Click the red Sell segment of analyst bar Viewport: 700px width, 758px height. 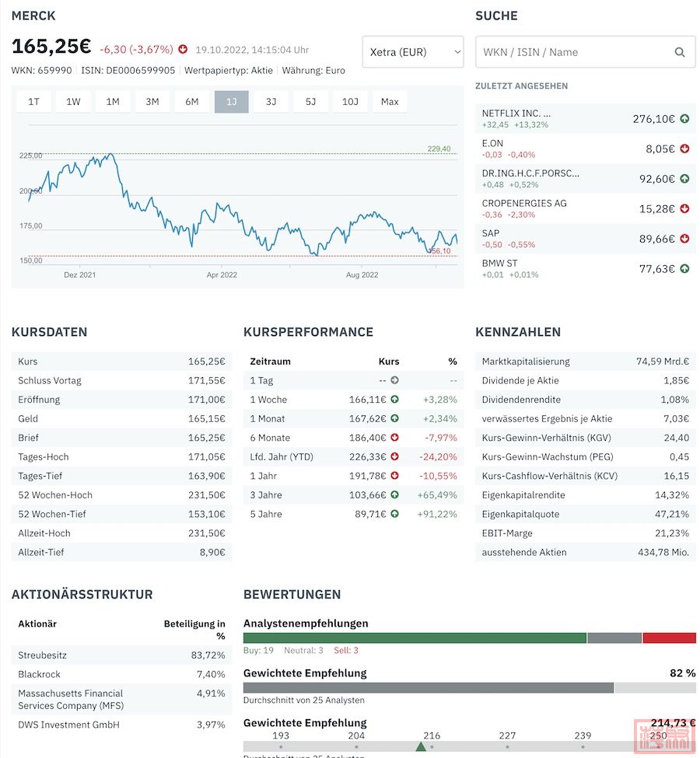pos(670,637)
